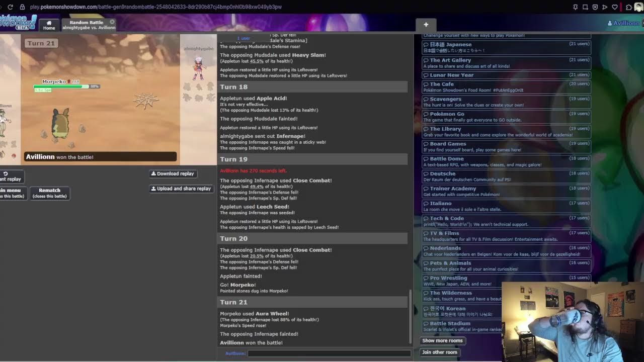Click the Main menu button
This screenshot has height=362, width=644.
pyautogui.click(x=13, y=193)
